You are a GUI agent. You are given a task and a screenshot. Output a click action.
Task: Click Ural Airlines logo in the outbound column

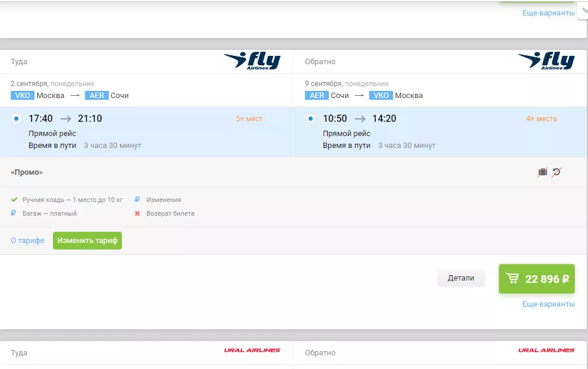(252, 351)
